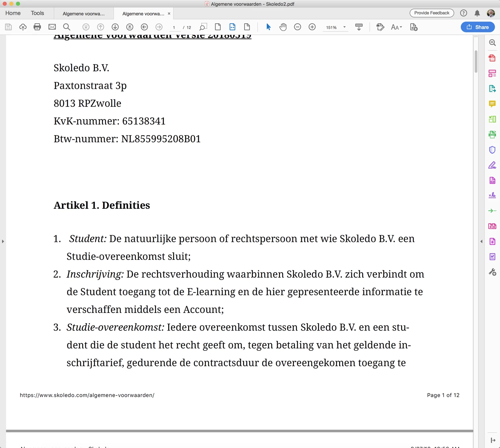This screenshot has width=500, height=448.
Task: Open the Help question mark icon
Action: [464, 13]
